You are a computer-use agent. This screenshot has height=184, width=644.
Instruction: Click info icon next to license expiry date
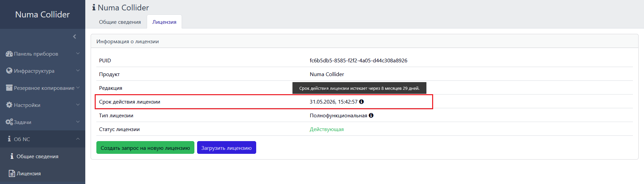click(x=361, y=102)
